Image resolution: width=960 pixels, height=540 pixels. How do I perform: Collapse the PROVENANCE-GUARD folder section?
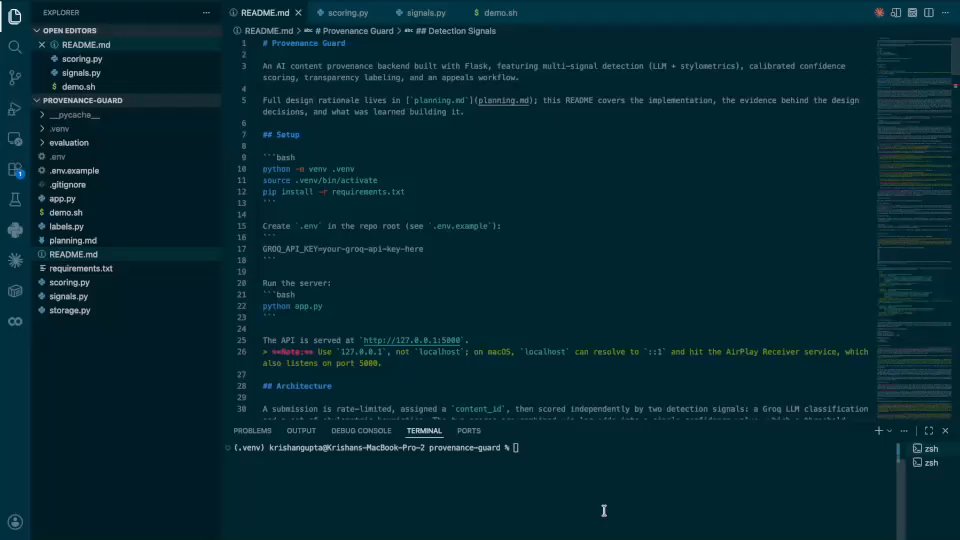point(126,100)
